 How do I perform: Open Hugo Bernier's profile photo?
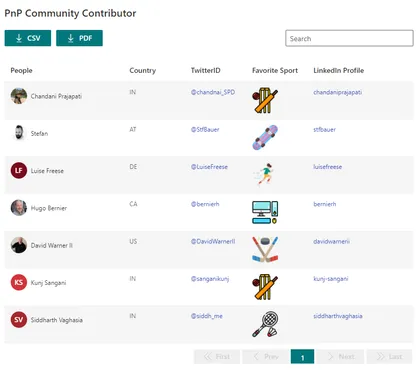pos(19,208)
